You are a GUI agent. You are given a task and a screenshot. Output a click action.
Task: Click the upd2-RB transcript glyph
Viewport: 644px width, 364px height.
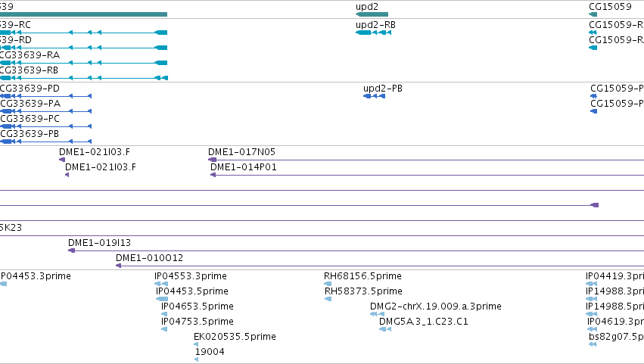373,33
